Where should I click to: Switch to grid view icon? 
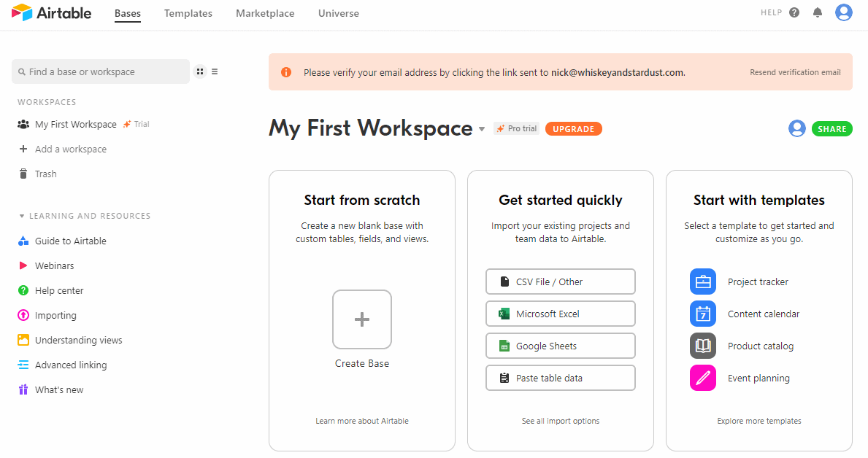point(200,71)
